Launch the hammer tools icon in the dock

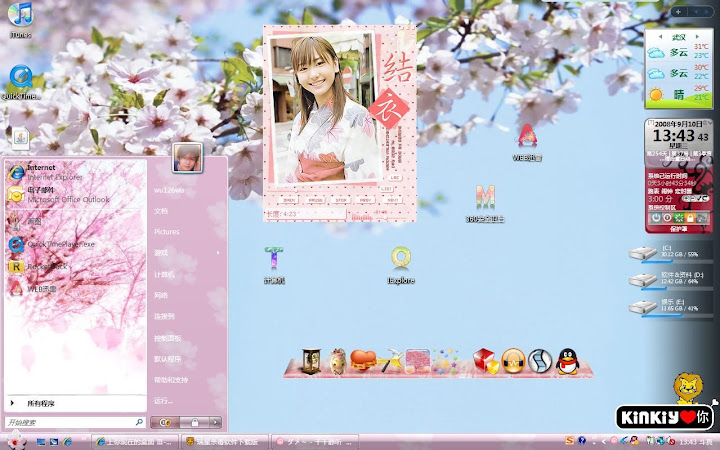click(x=390, y=360)
